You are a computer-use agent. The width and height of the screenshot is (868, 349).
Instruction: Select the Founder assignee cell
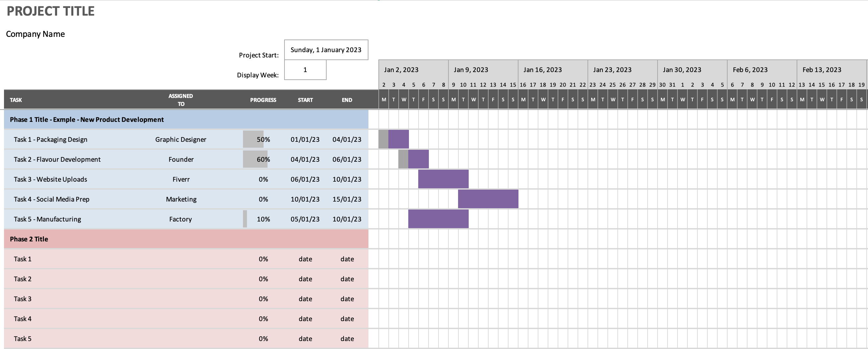coord(181,159)
